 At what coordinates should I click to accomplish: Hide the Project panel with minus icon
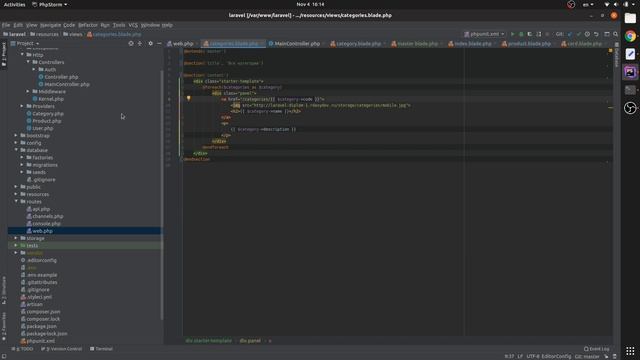click(159, 43)
